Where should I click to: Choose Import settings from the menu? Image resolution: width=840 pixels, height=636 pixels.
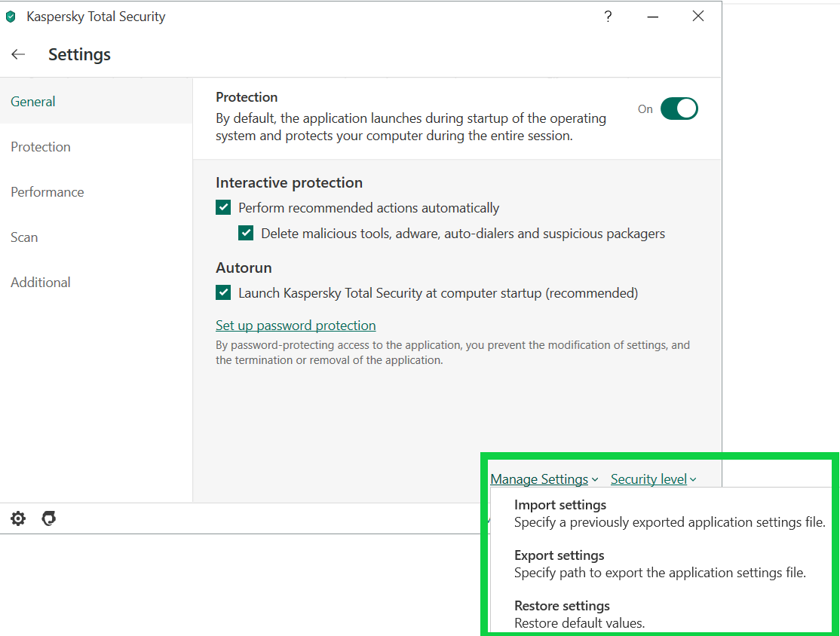tap(560, 505)
